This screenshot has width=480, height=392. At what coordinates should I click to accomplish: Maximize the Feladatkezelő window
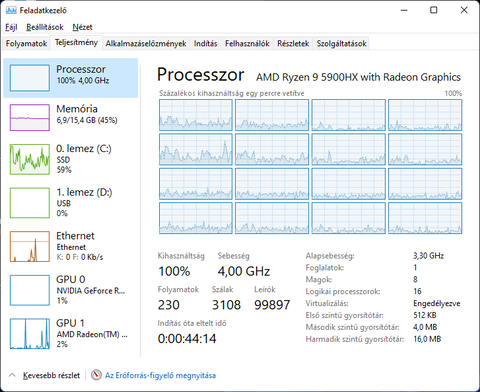click(434, 10)
